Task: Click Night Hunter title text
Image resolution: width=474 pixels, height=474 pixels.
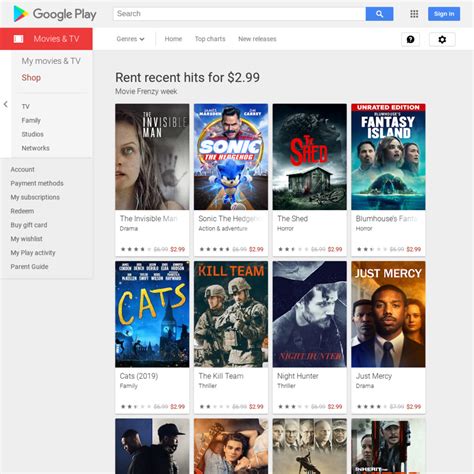Action: pos(298,376)
